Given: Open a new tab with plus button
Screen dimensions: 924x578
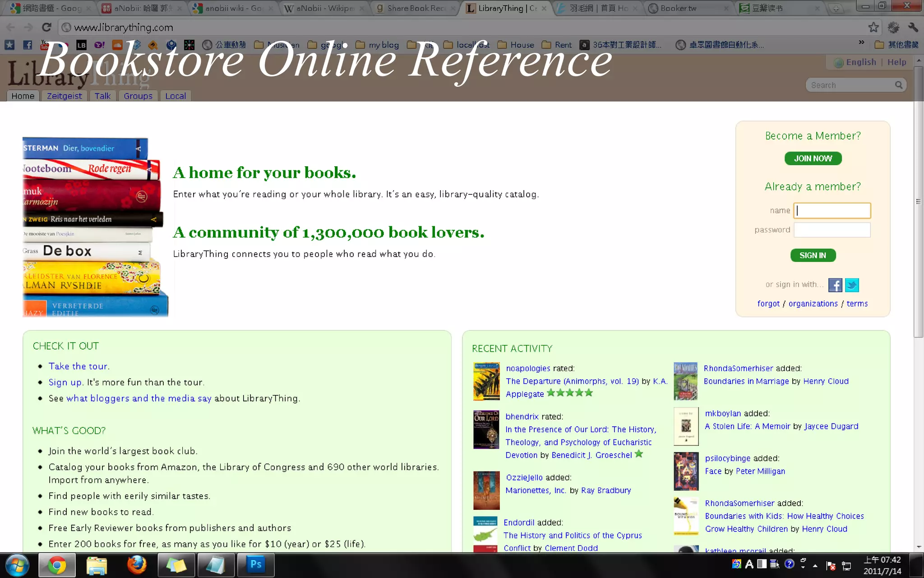Looking at the screenshot, I should coord(836,8).
